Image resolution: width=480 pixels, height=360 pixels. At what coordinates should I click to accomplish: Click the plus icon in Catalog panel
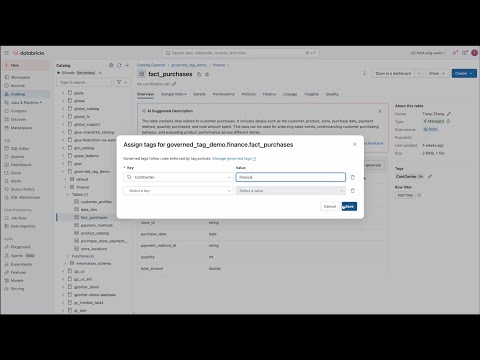pos(127,65)
